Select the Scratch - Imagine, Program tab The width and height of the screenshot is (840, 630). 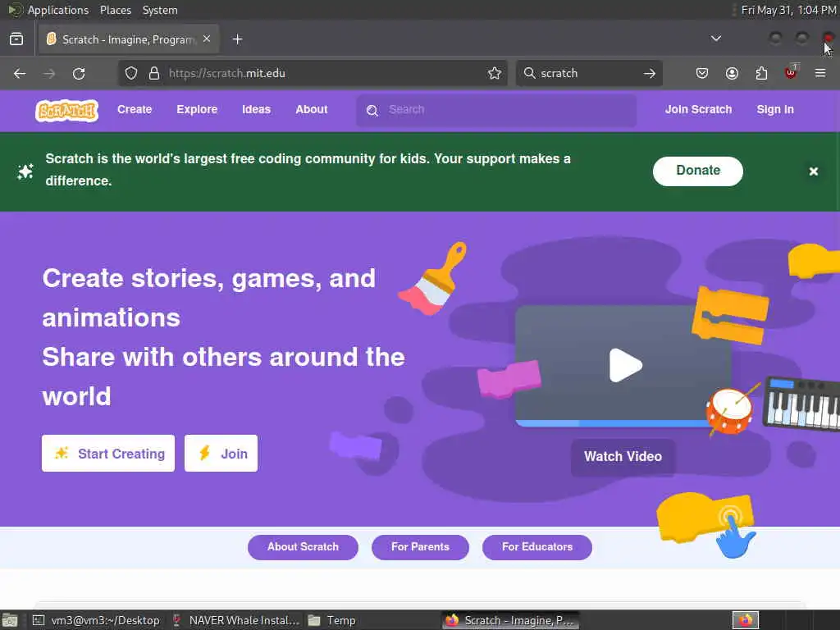(x=129, y=39)
